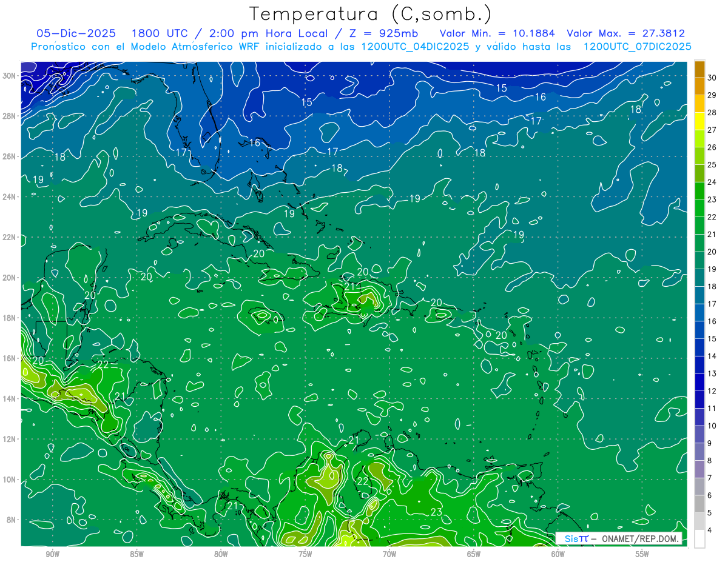Click the number 10 on the color legend
This screenshot has height=562, width=728.
tap(712, 426)
